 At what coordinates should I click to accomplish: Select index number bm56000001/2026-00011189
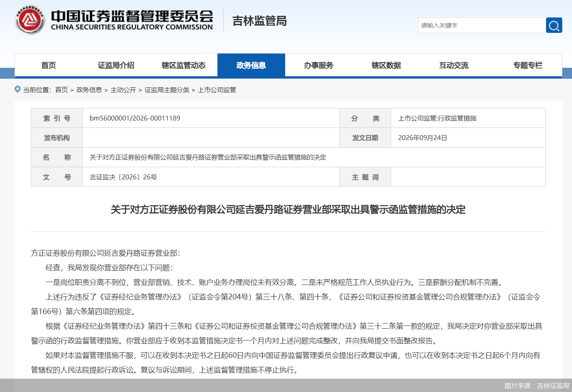[x=135, y=118]
